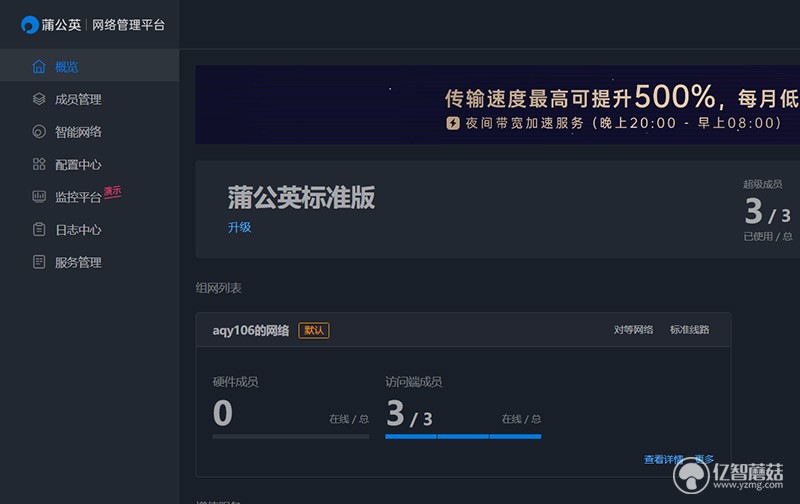The image size is (800, 504).
Task: Click the 演示 tag on 监控平台
Action: point(113,191)
